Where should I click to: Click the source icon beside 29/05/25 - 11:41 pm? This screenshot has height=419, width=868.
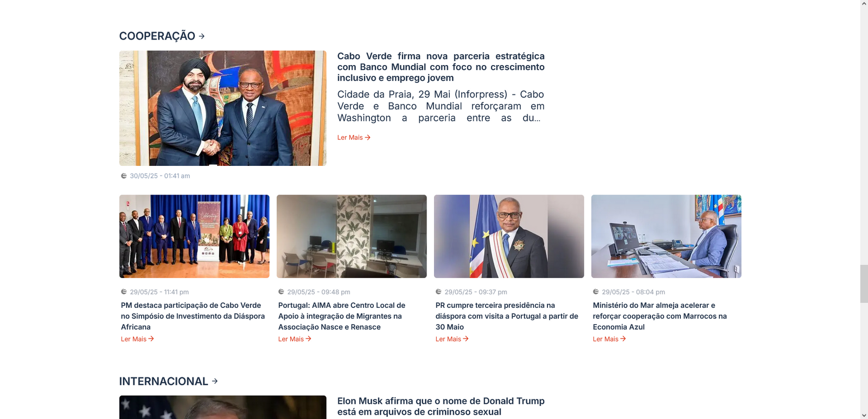(x=124, y=292)
